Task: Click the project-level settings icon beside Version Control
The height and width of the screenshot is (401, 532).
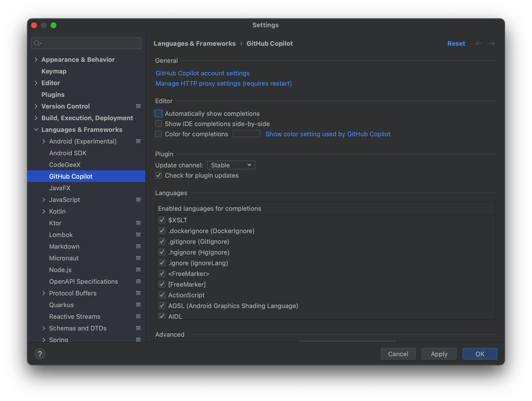Action: point(138,106)
